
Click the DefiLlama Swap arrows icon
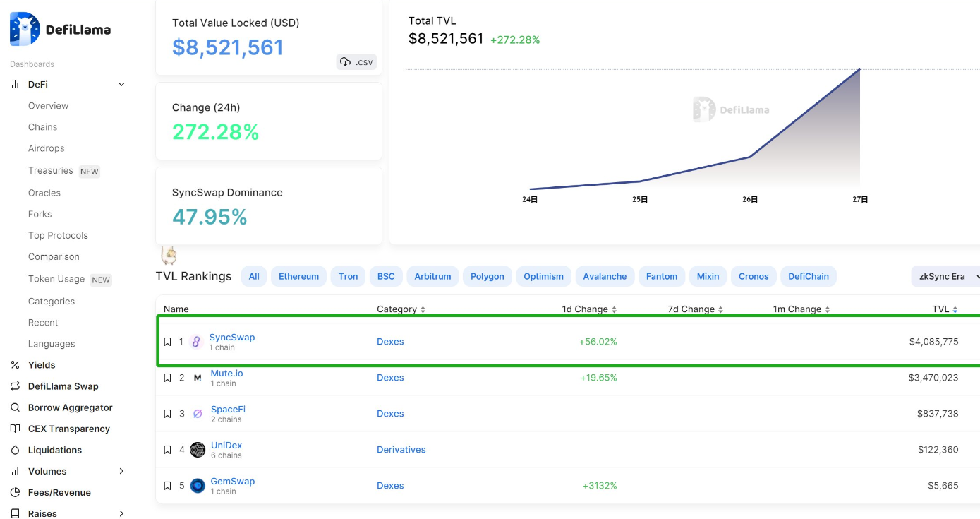click(15, 386)
